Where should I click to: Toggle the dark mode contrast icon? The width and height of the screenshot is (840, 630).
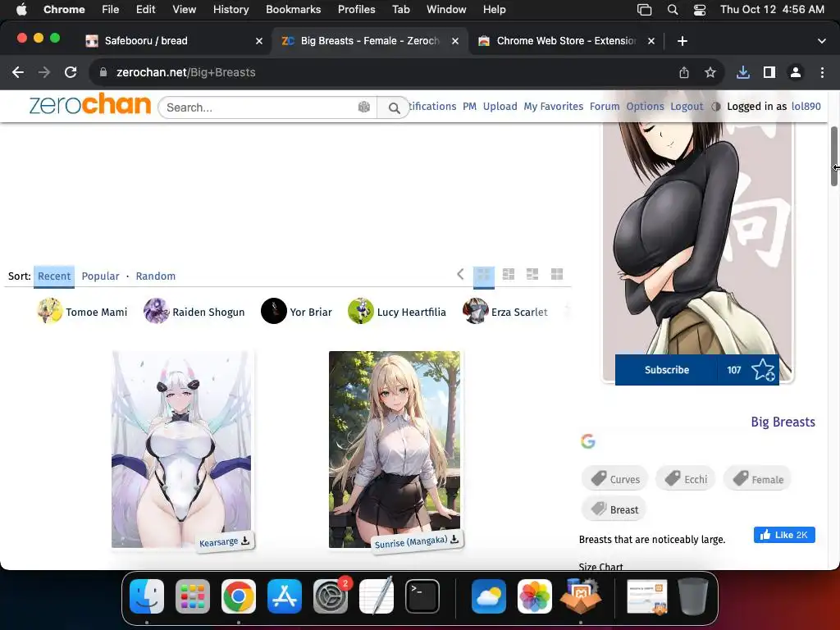point(715,107)
